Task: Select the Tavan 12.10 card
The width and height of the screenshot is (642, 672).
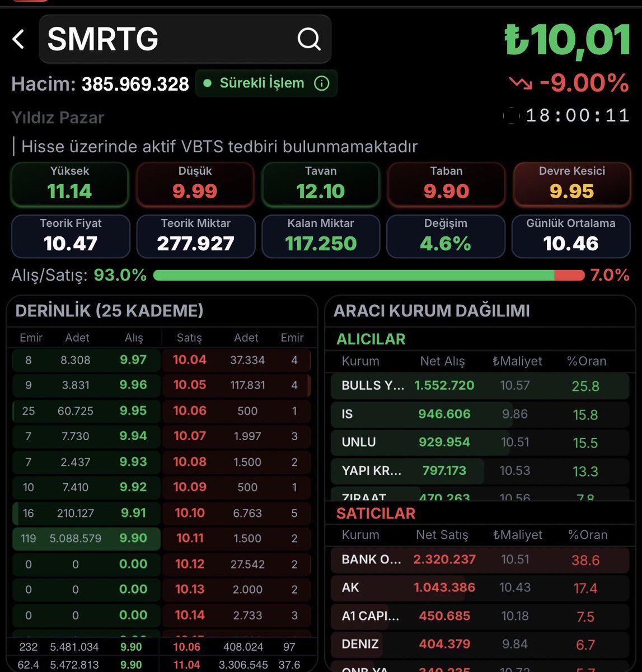Action: click(321, 184)
